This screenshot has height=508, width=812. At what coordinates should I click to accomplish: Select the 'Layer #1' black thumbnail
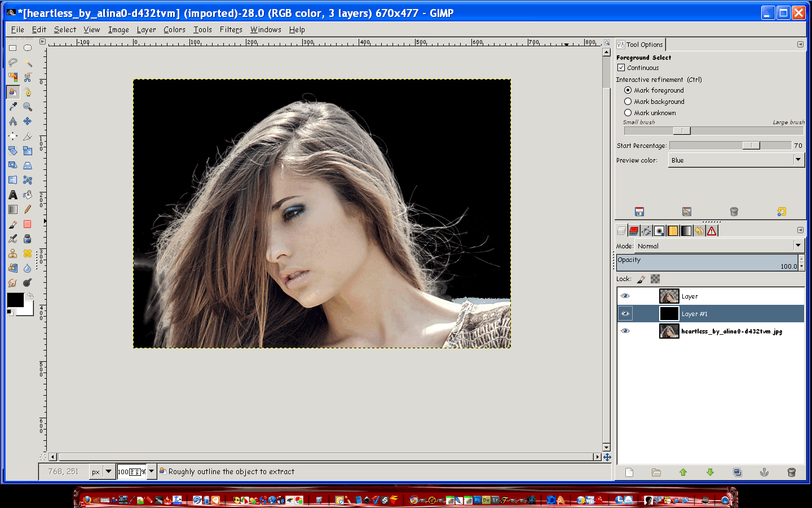[669, 313]
